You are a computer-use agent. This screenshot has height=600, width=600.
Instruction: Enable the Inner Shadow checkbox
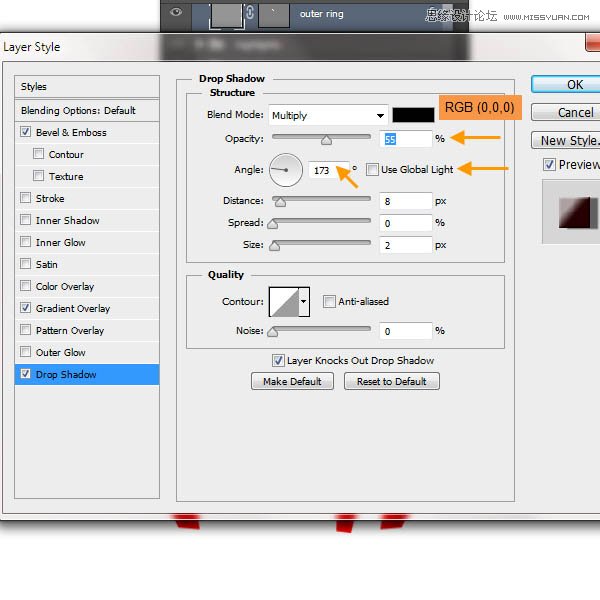click(26, 220)
